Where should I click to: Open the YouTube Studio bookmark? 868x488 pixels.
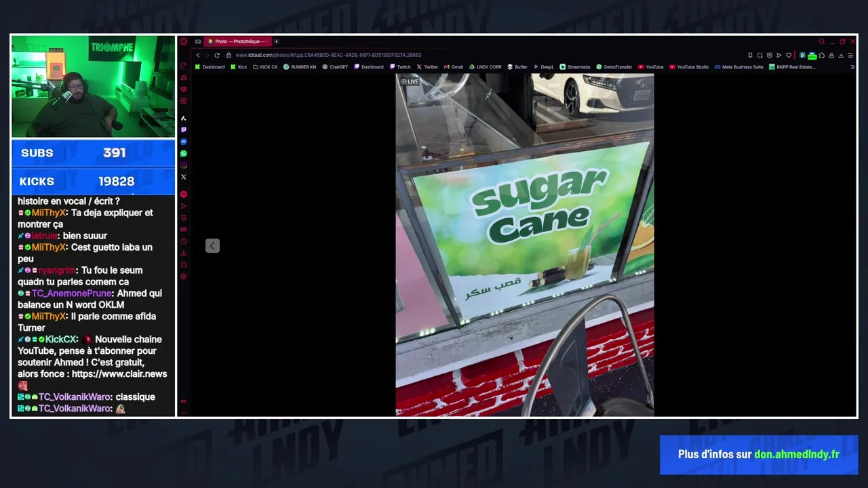pyautogui.click(x=689, y=67)
